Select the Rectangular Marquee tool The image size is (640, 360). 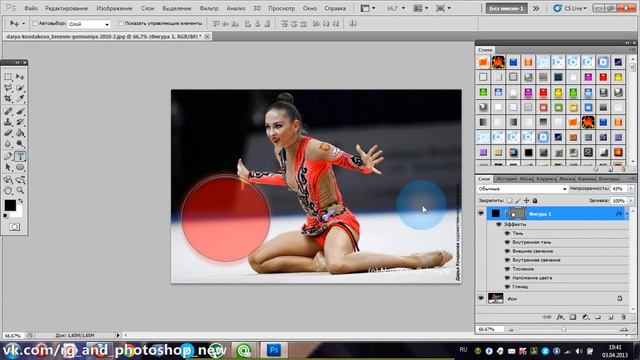click(x=8, y=77)
